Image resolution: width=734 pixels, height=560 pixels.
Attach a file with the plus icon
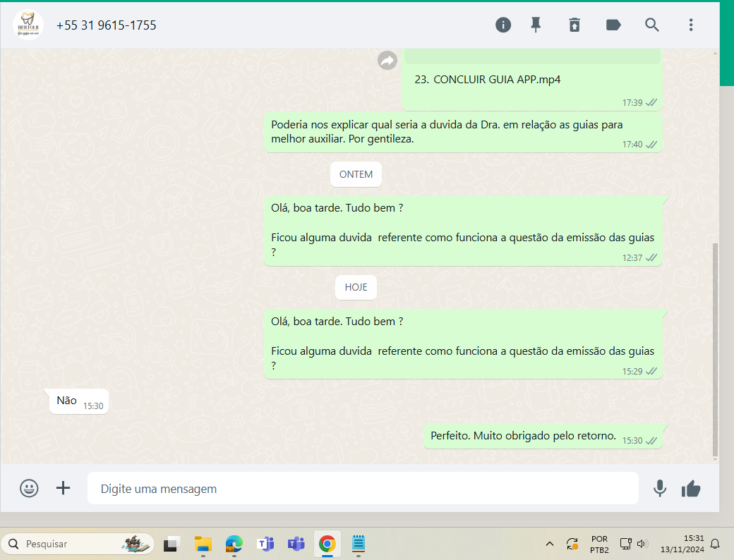64,489
